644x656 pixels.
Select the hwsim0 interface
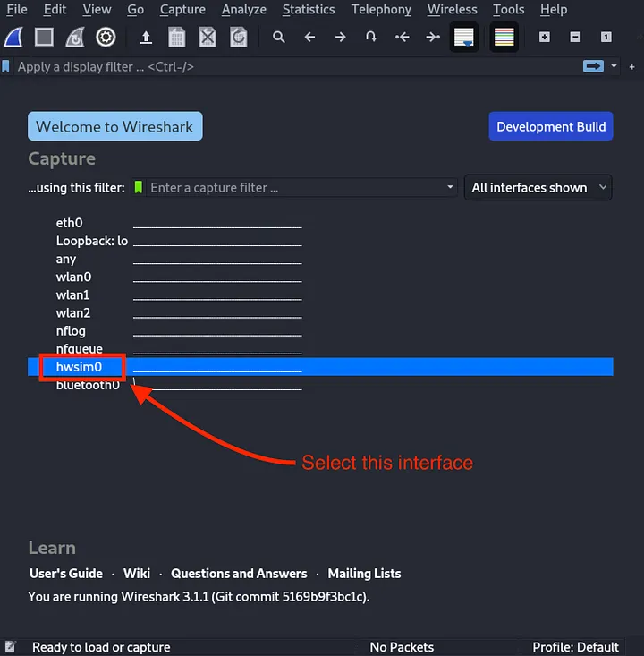tap(80, 367)
